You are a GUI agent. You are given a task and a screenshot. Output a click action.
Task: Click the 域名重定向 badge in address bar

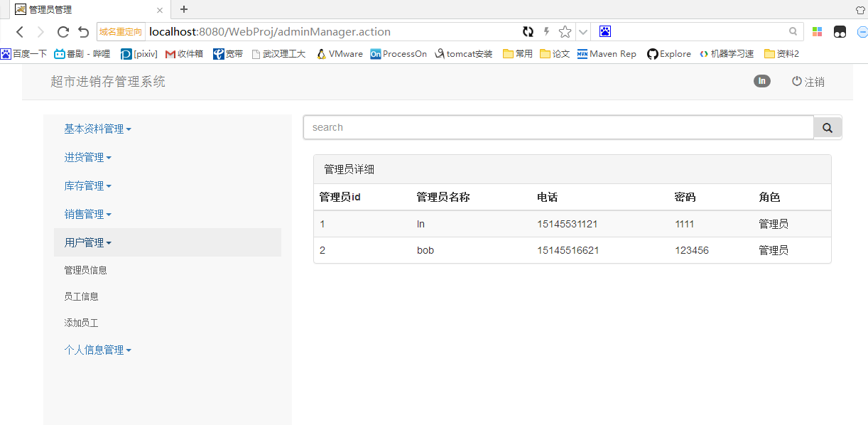(x=121, y=32)
